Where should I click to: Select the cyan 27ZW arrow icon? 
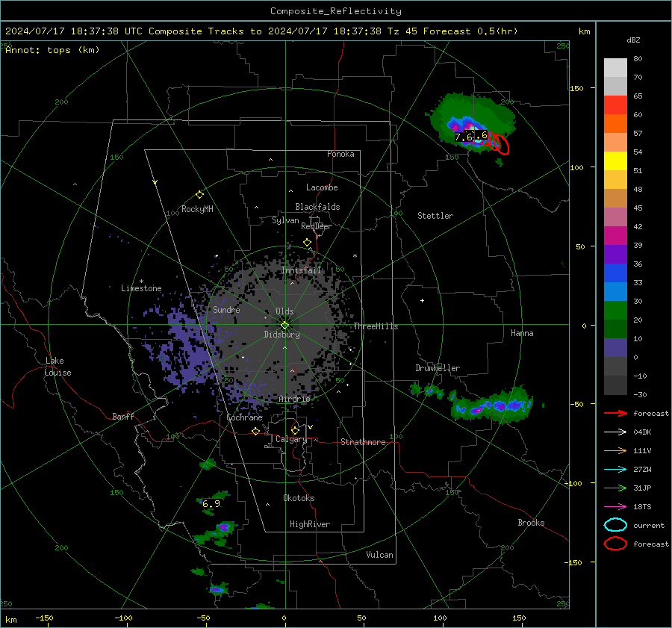[x=615, y=469]
